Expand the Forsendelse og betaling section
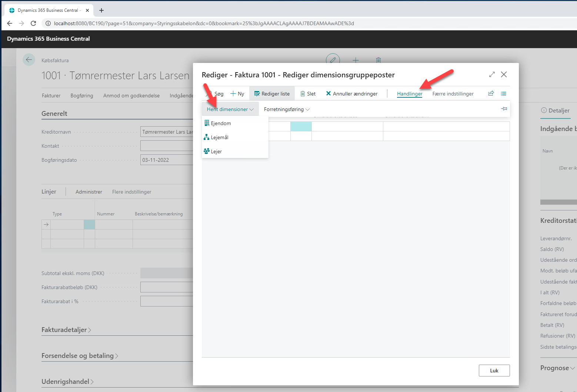Screen dimensions: 577x392 [80, 356]
